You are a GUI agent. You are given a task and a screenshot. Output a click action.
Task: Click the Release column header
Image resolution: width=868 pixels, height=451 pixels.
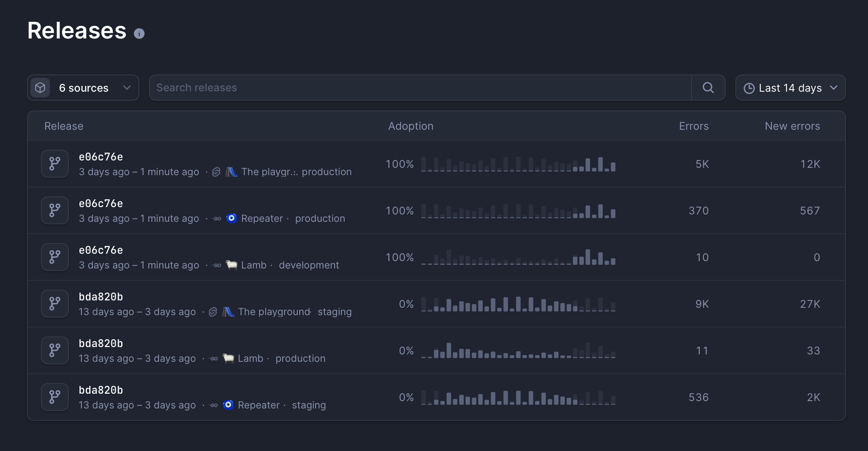point(64,126)
